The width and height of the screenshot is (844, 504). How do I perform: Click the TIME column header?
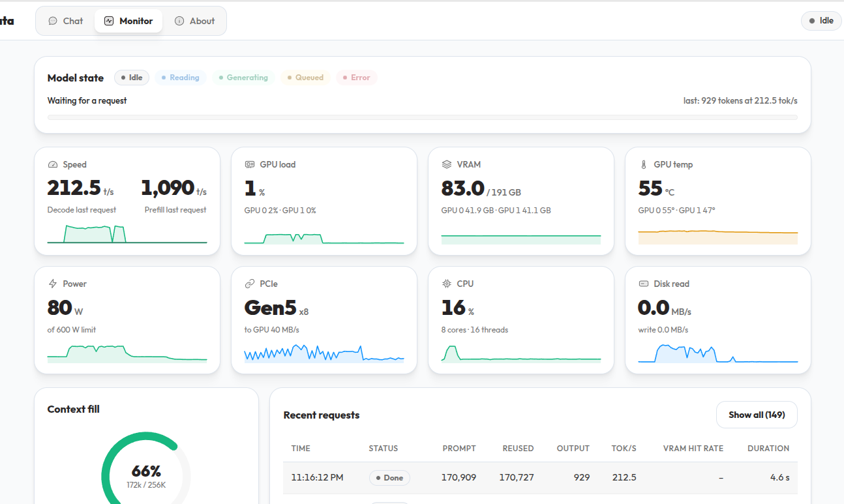click(301, 449)
